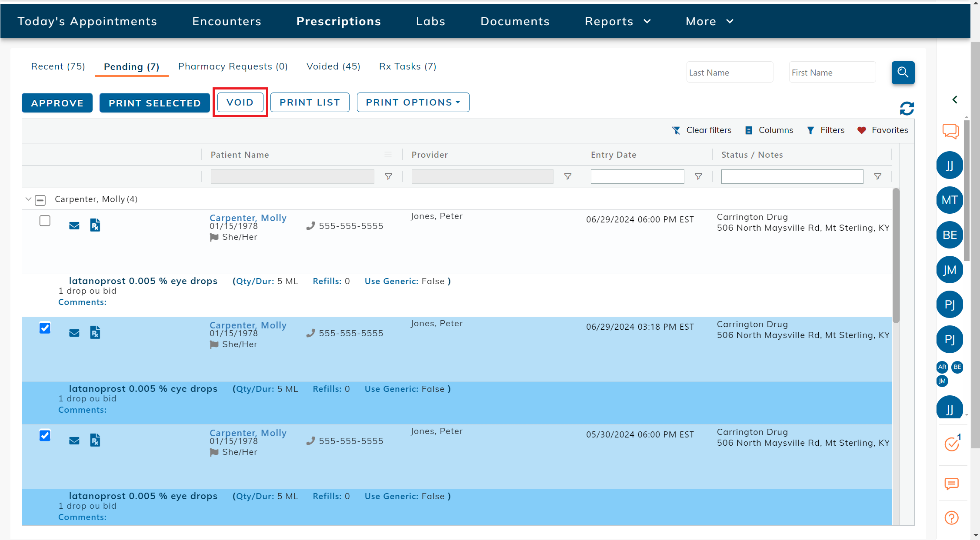Expand the More menu
The height and width of the screenshot is (540, 980).
pos(710,21)
